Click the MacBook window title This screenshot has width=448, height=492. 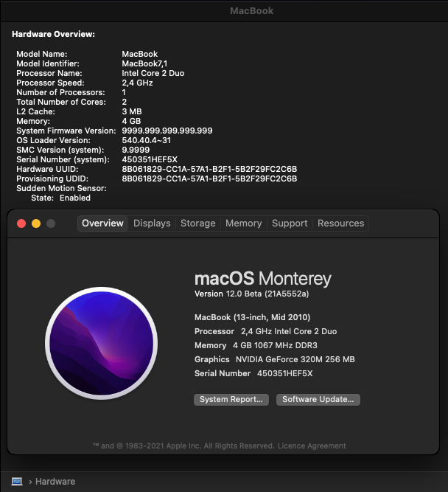252,11
